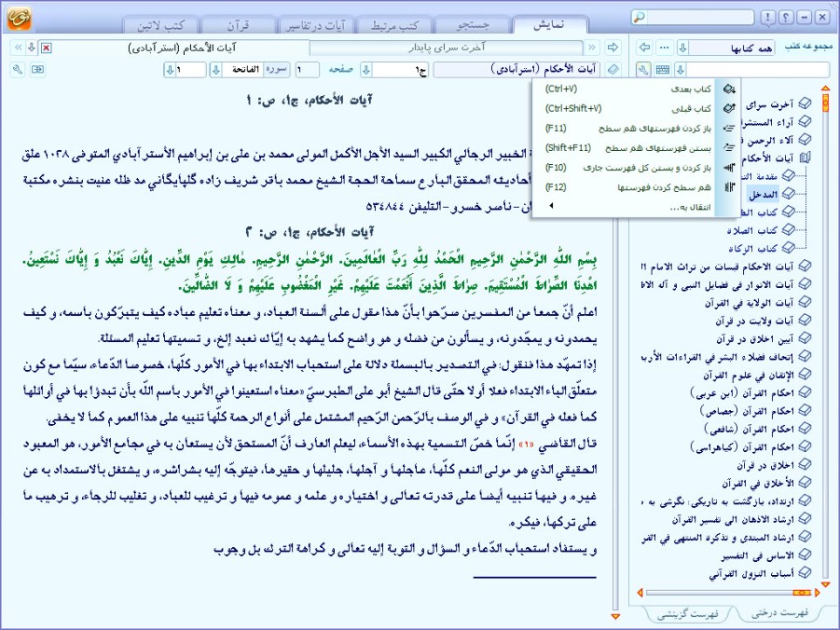
Task: Click the next book icon in the menu
Action: [x=728, y=89]
